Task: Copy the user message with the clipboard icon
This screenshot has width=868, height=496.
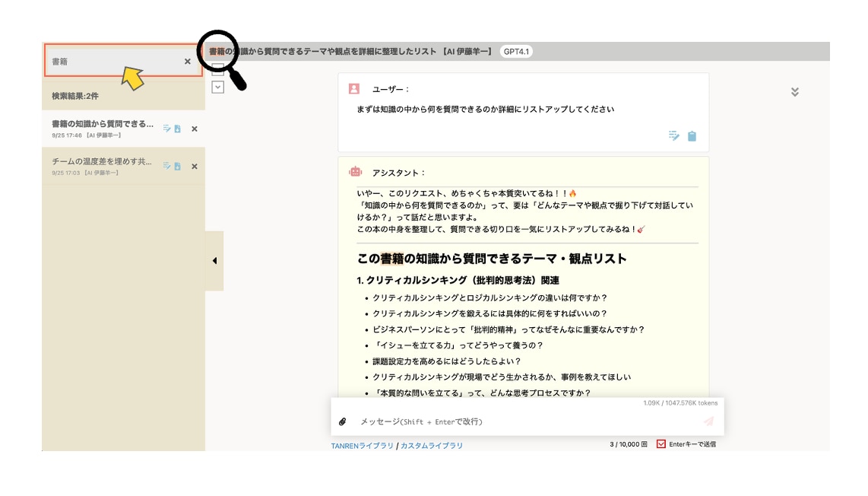Action: pyautogui.click(x=692, y=136)
